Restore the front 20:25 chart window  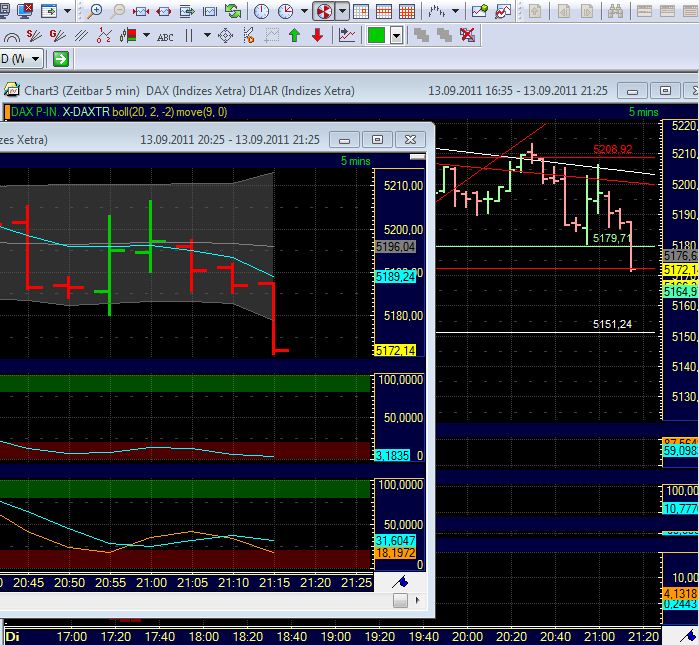(377, 140)
